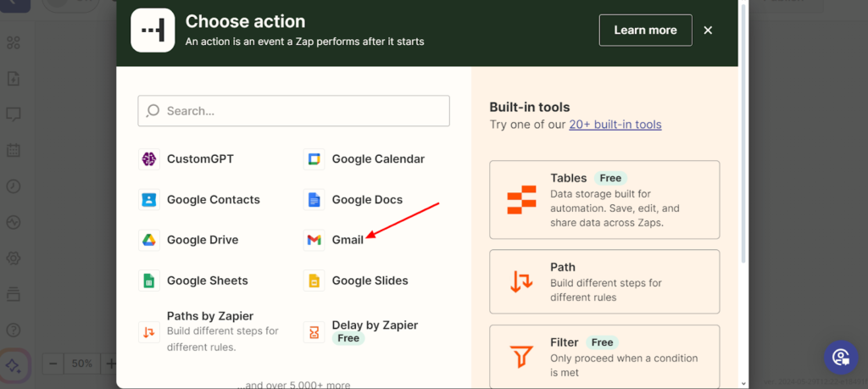The image size is (868, 389).
Task: Select the Path card
Action: tap(604, 281)
